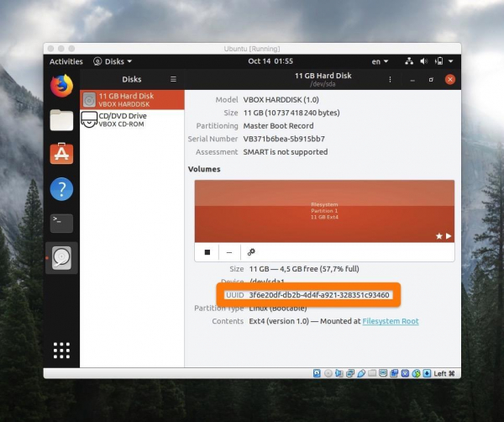
Task: Click the network icon in top bar
Action: pyautogui.click(x=409, y=61)
